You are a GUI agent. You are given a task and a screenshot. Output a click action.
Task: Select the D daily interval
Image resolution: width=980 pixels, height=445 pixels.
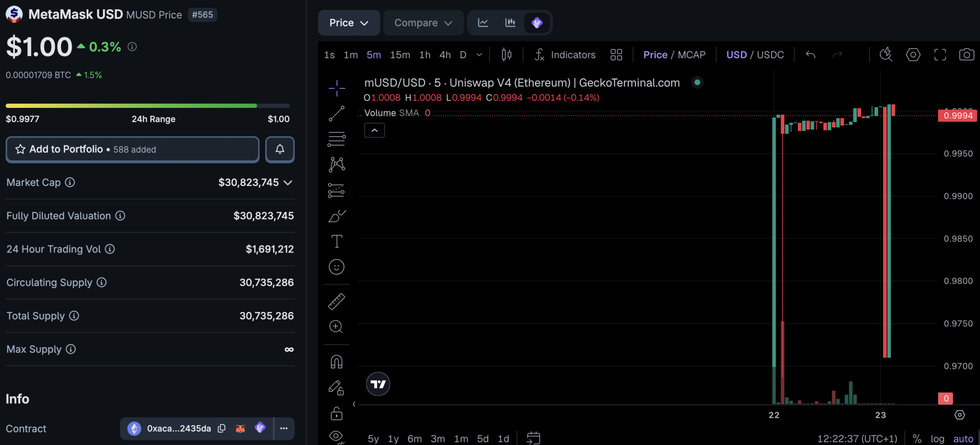463,55
